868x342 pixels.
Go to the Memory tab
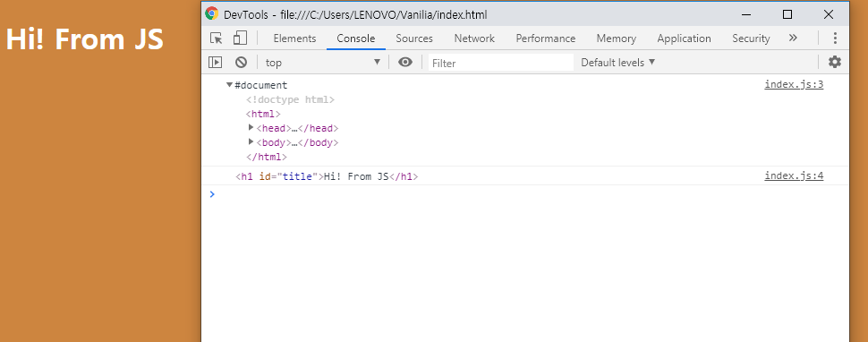pyautogui.click(x=617, y=38)
